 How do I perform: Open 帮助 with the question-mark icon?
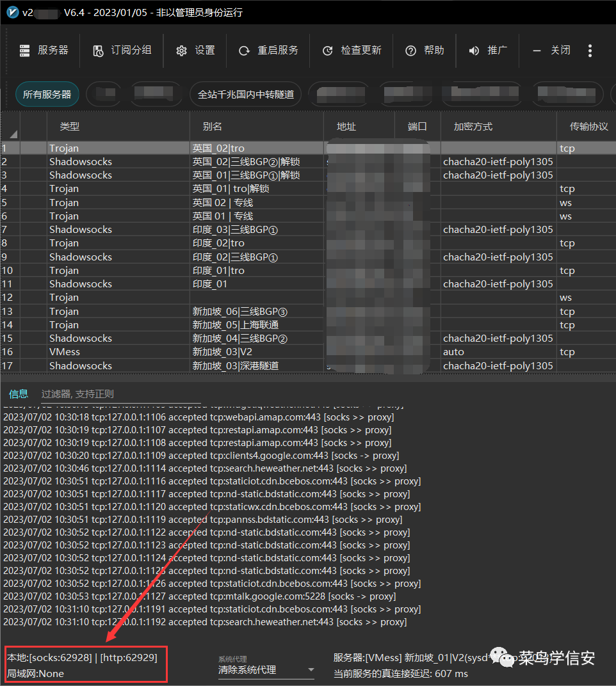point(410,51)
